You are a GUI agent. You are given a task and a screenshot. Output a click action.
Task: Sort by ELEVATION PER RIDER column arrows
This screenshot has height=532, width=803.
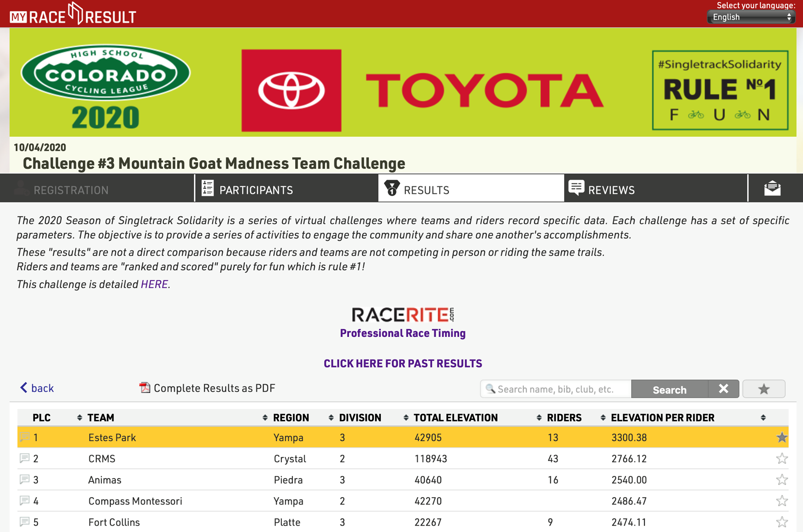(x=763, y=418)
